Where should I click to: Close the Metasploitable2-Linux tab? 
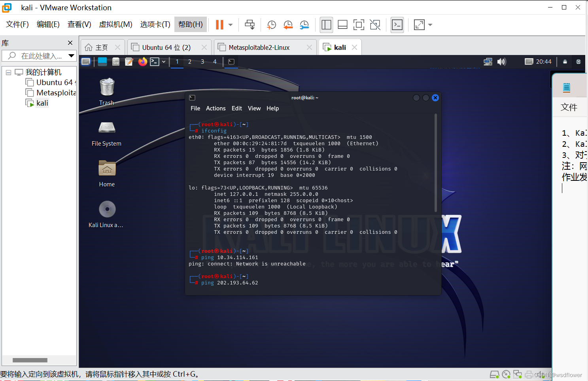coord(309,47)
